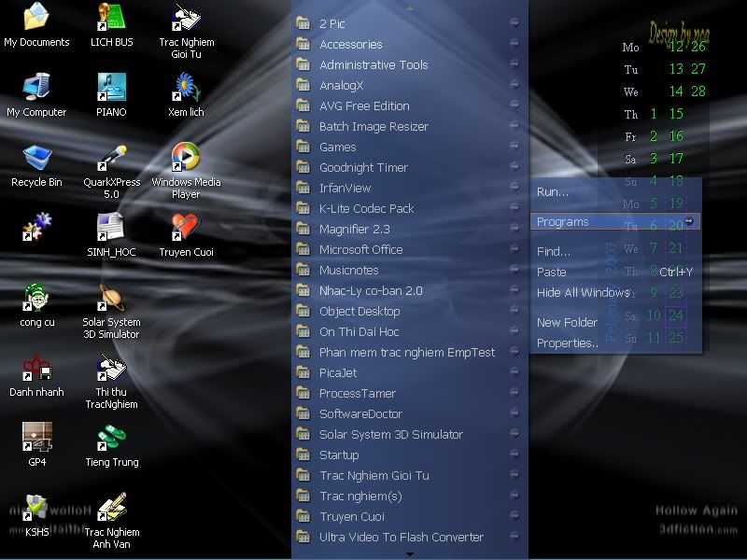Click Properties.. in the context menu
The width and height of the screenshot is (747, 560).
coord(568,343)
